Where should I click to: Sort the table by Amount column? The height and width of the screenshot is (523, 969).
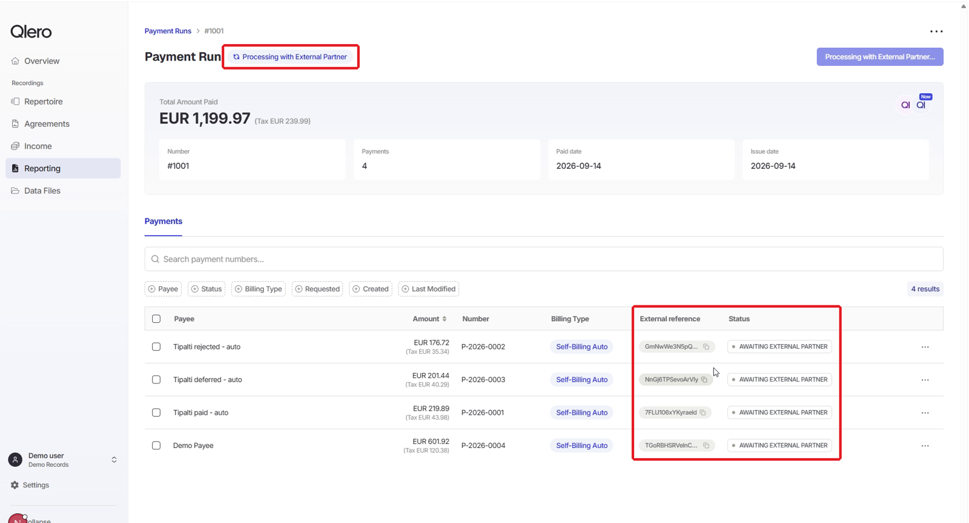[429, 319]
